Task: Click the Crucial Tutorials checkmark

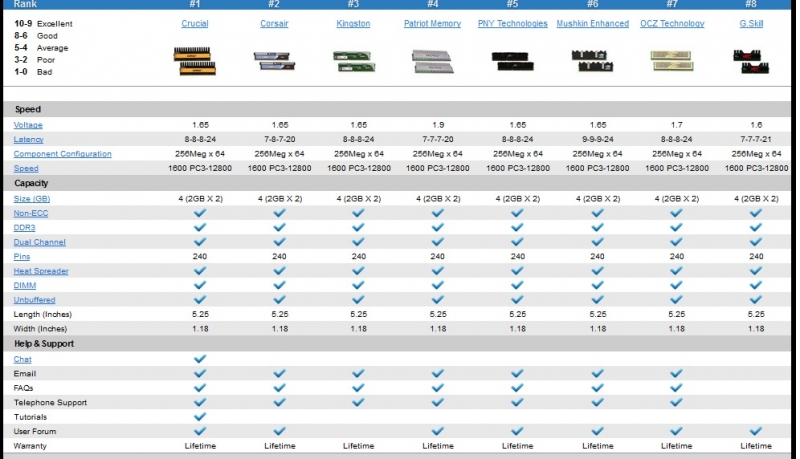Action: click(x=199, y=416)
